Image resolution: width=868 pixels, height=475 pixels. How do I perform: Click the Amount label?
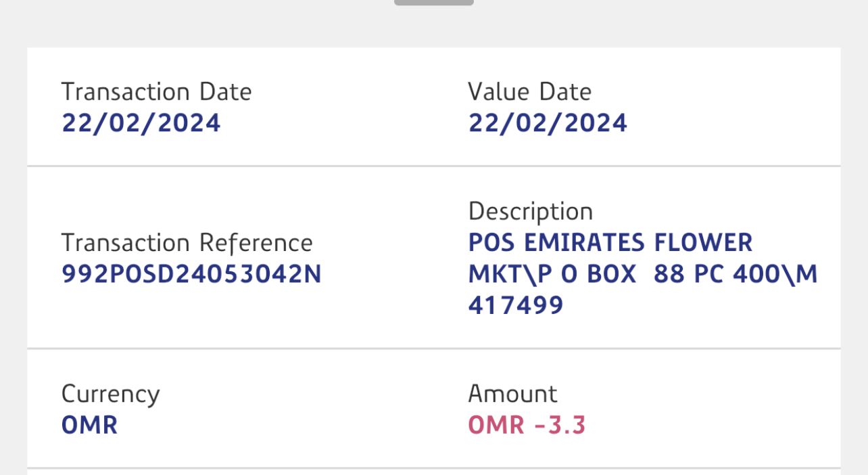pyautogui.click(x=512, y=394)
